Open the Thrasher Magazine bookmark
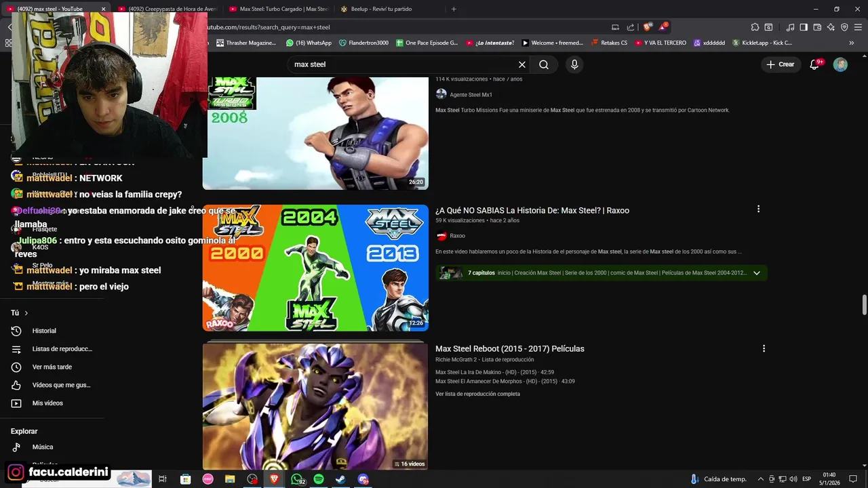 (x=246, y=43)
